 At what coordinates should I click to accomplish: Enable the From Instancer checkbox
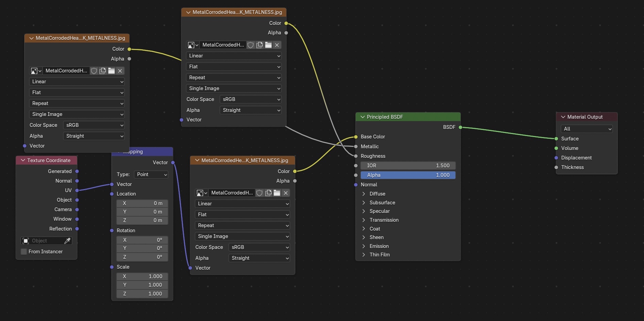coord(24,252)
